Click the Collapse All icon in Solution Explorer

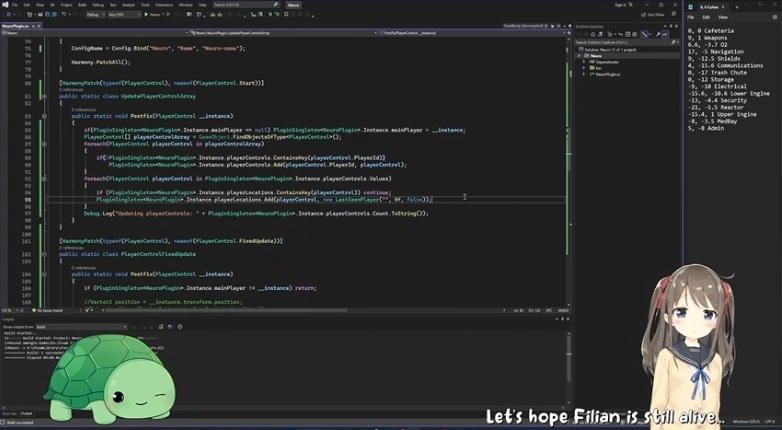[x=627, y=34]
